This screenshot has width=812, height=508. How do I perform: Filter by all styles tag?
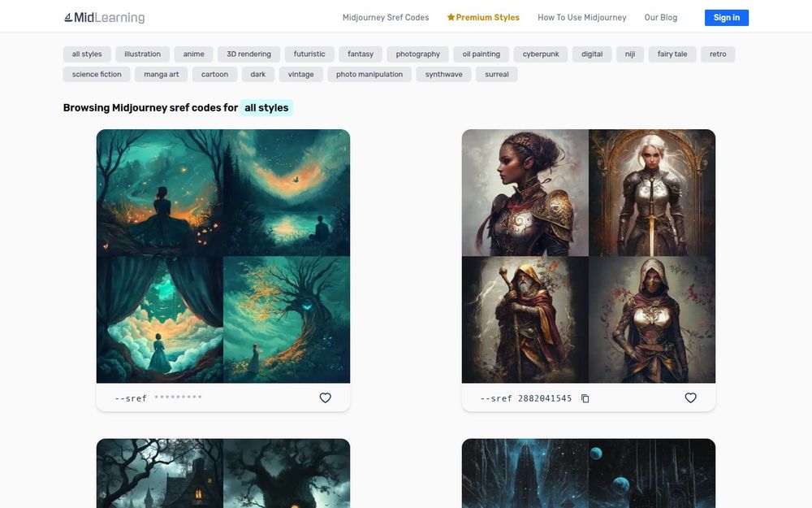[x=87, y=54]
